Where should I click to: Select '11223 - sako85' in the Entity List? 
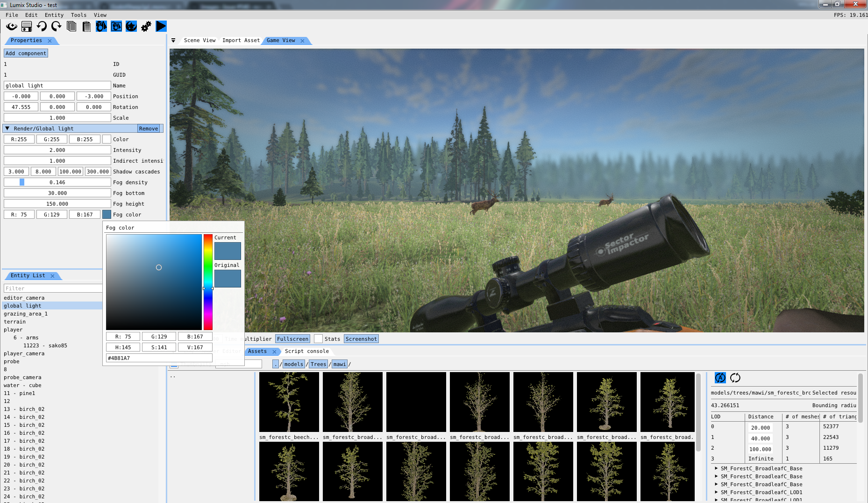(x=45, y=345)
